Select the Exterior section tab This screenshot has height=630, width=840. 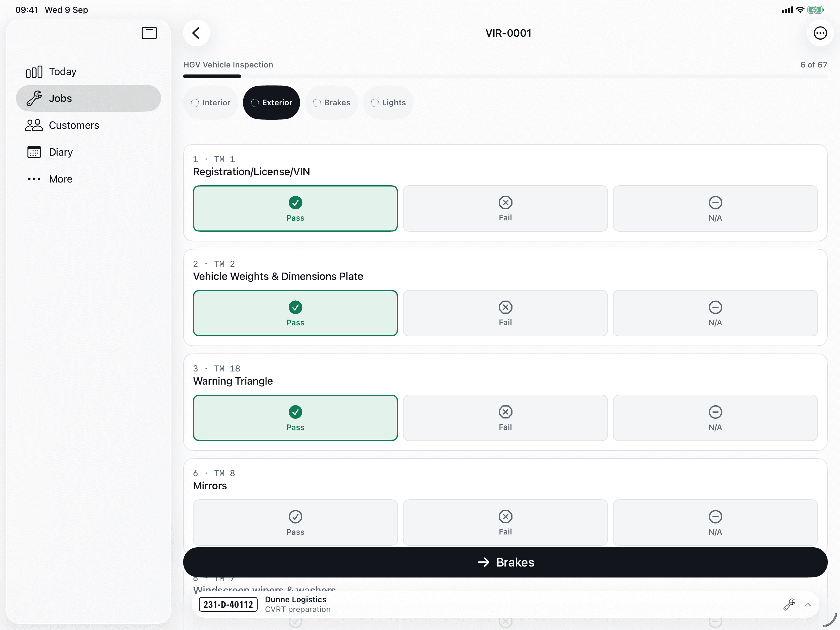272,103
